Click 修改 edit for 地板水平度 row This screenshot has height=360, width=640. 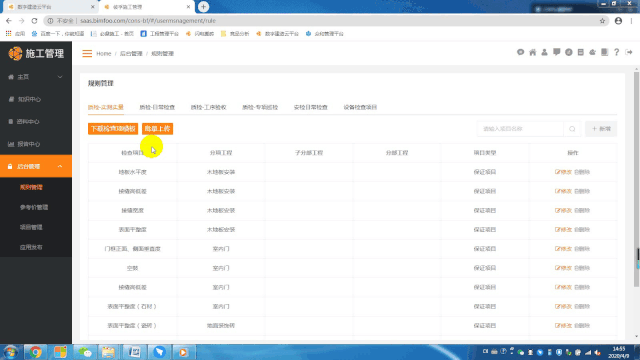563,172
